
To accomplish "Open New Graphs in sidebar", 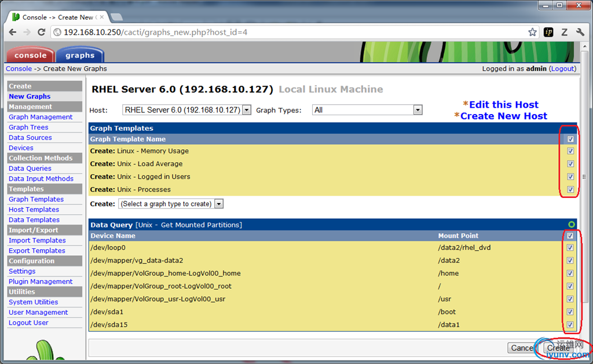I will click(30, 97).
